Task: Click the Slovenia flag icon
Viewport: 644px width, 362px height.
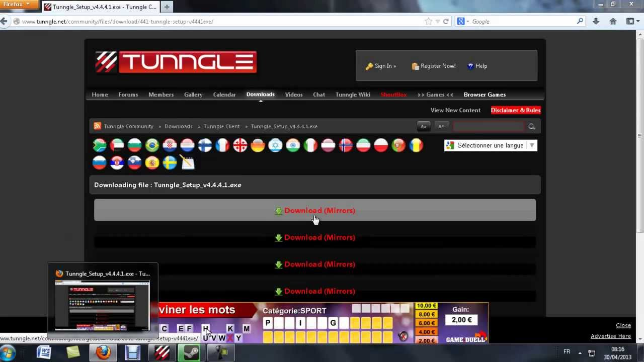Action: point(135,162)
